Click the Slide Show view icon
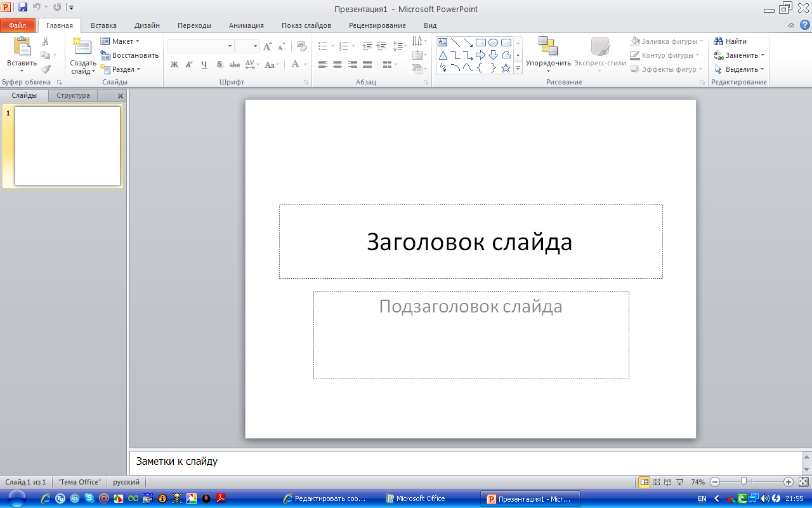 point(680,482)
